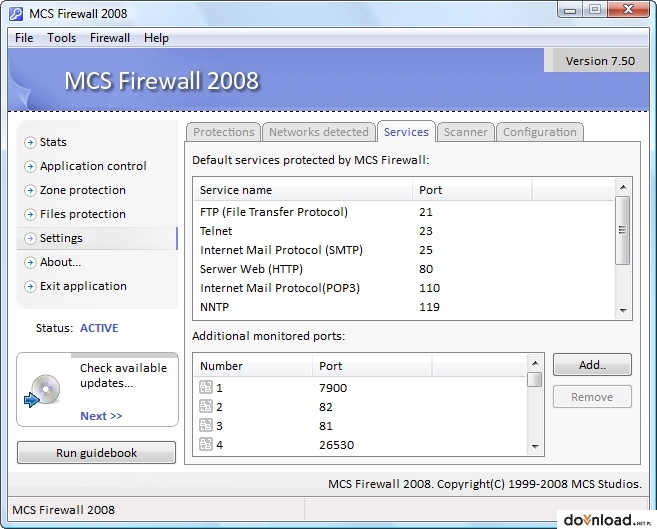Switch to the Scanner tab
This screenshot has height=529, width=657.
coord(466,132)
